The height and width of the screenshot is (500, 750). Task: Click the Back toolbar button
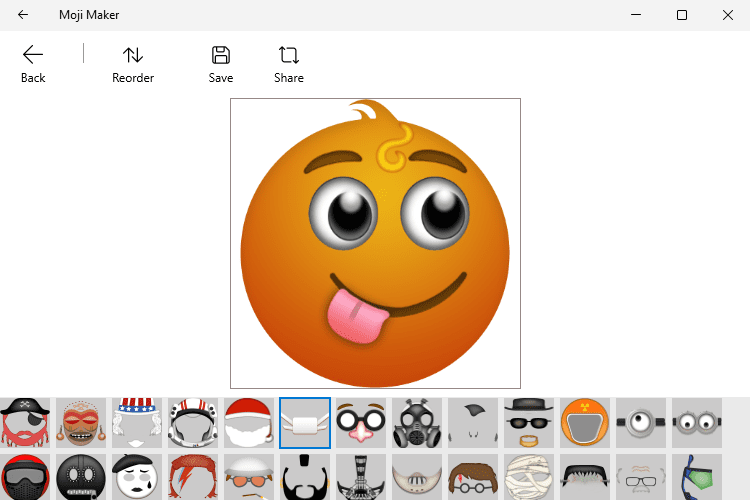(33, 64)
